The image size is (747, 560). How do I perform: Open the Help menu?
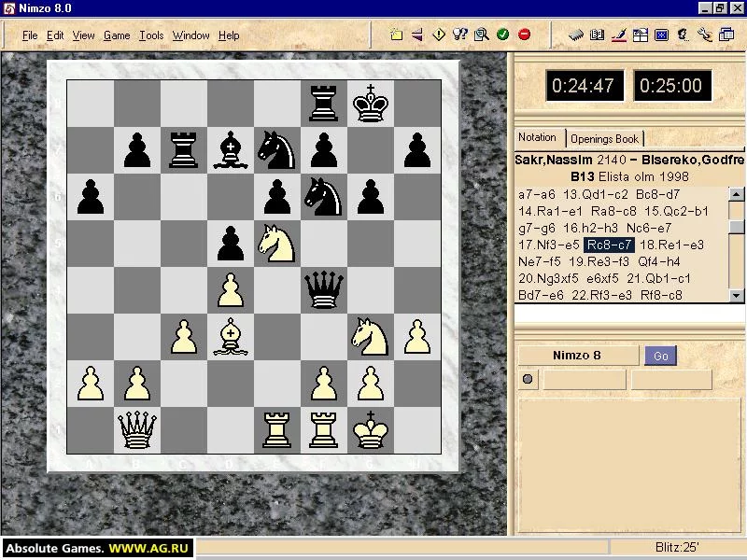[x=229, y=35]
